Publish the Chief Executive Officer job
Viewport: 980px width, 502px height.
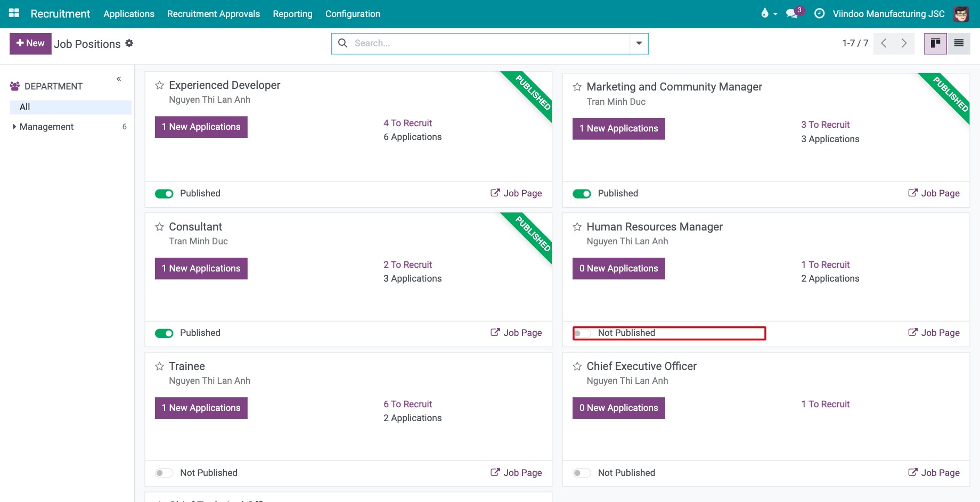click(x=582, y=473)
